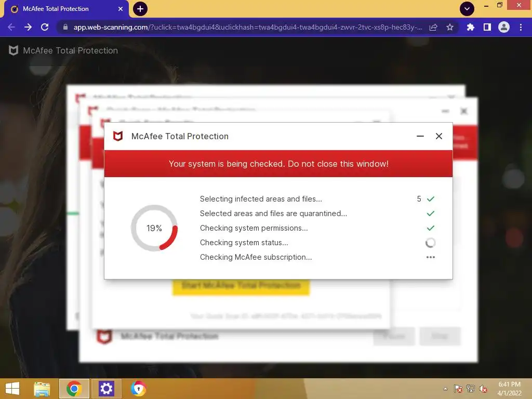Click 'Checking system permissions...' text
The image size is (532, 399).
(254, 228)
